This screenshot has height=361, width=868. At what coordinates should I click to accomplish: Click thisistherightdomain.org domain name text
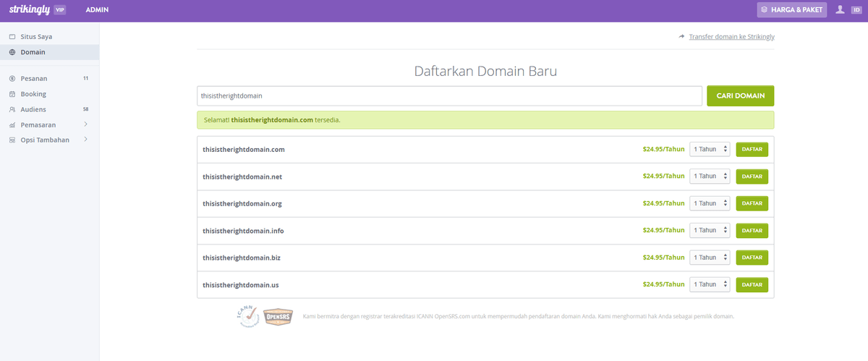(242, 204)
